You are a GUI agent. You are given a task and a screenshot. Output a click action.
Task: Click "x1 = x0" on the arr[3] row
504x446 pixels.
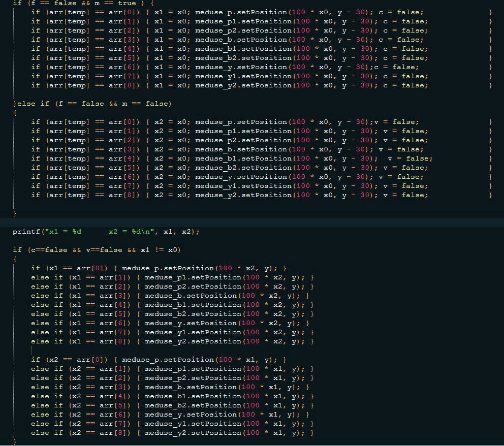(170, 40)
